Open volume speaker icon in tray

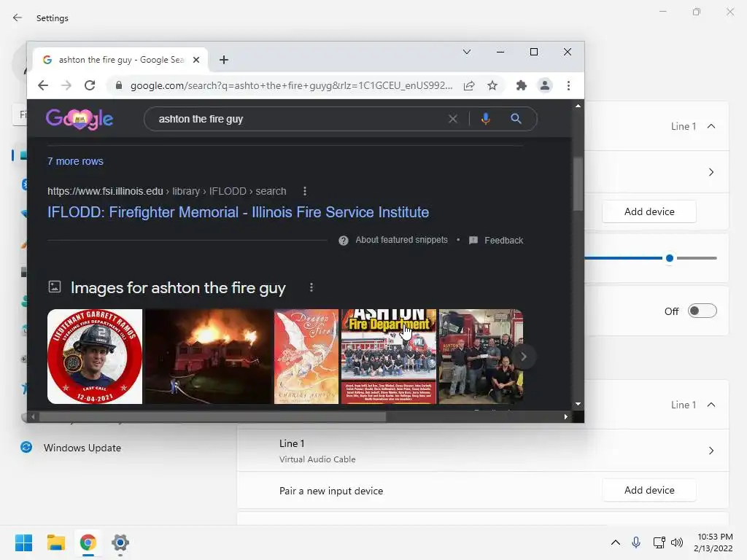point(676,542)
